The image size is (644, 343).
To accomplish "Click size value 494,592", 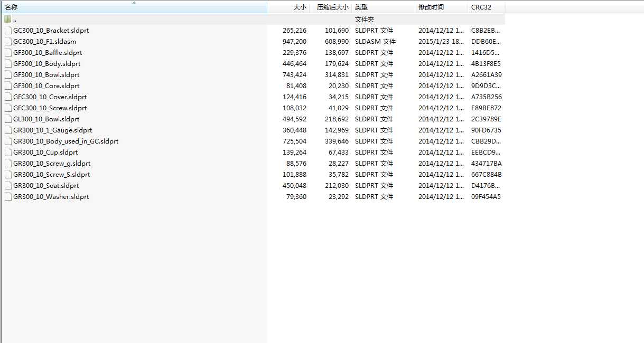I will (294, 119).
